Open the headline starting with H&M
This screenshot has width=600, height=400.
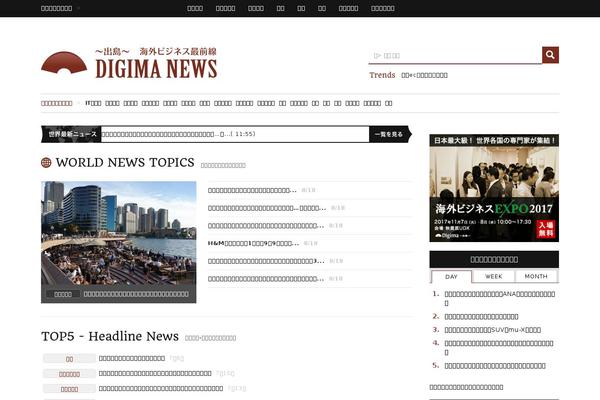253,243
